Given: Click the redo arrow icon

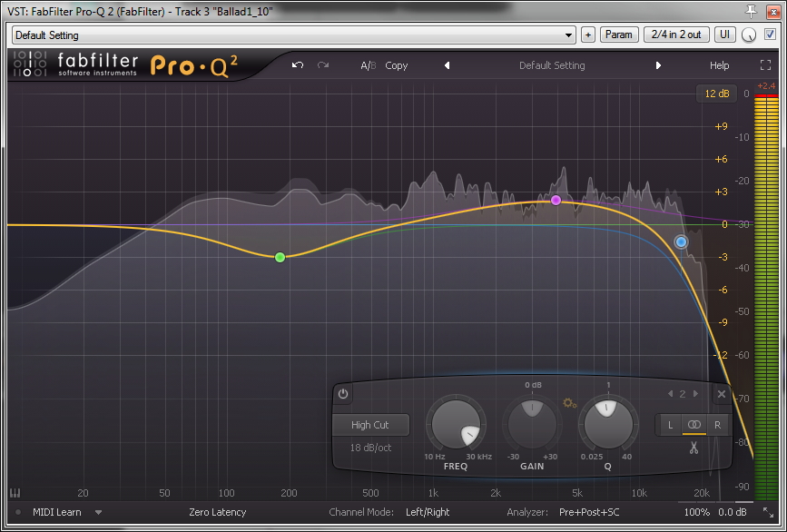Looking at the screenshot, I should pos(323,65).
